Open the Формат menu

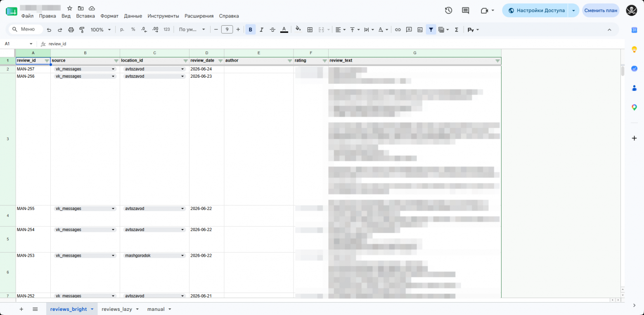pos(109,16)
